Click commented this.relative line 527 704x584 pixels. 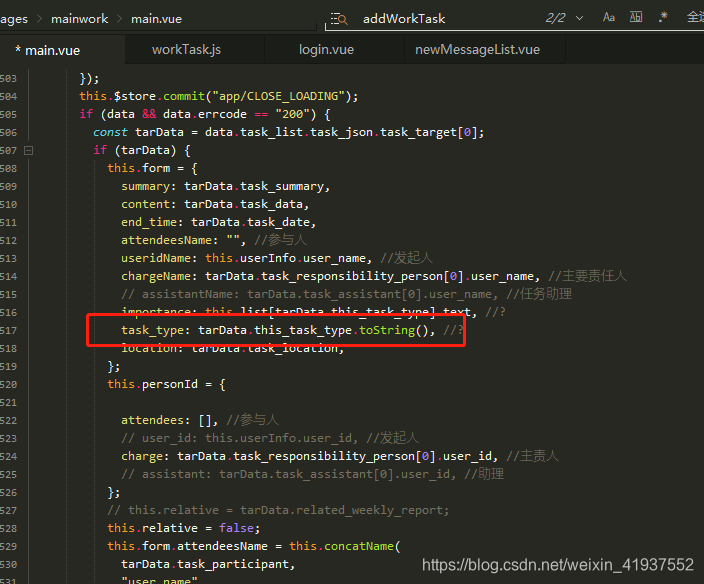[278, 510]
